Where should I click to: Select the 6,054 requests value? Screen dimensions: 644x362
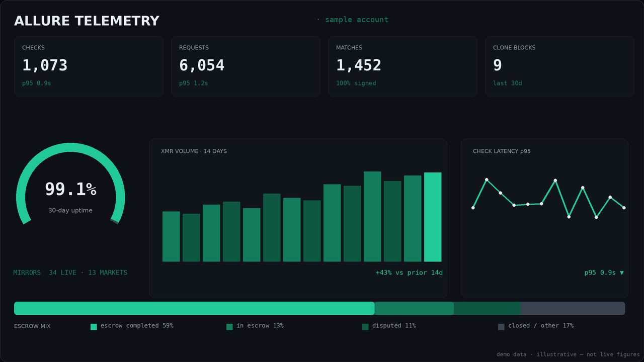(202, 65)
